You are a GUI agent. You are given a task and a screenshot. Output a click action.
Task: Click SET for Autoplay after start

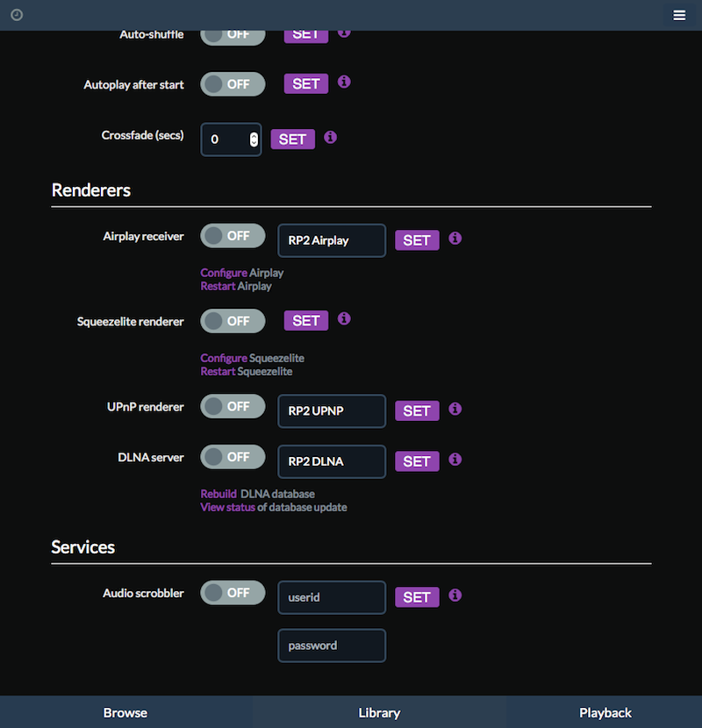(x=306, y=84)
